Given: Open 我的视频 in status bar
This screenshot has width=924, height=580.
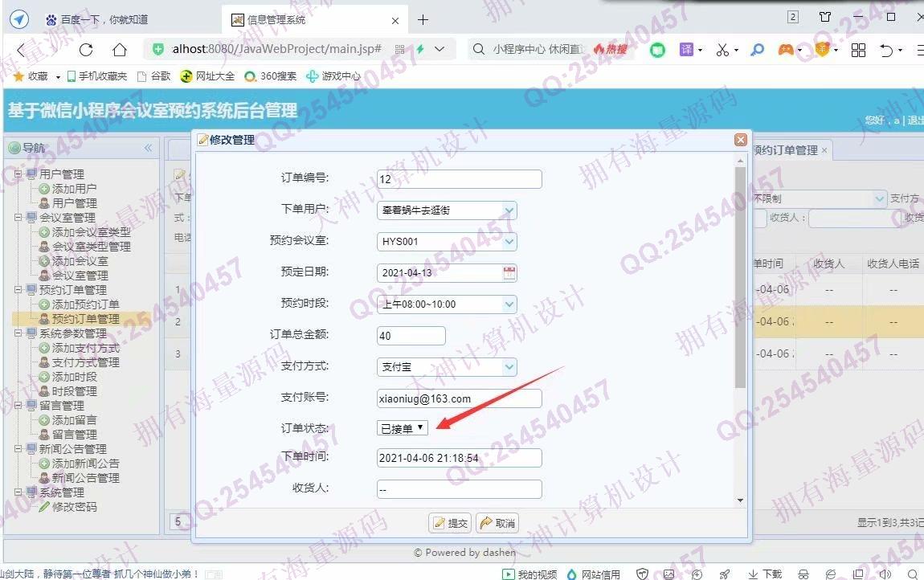Looking at the screenshot, I should click(529, 574).
